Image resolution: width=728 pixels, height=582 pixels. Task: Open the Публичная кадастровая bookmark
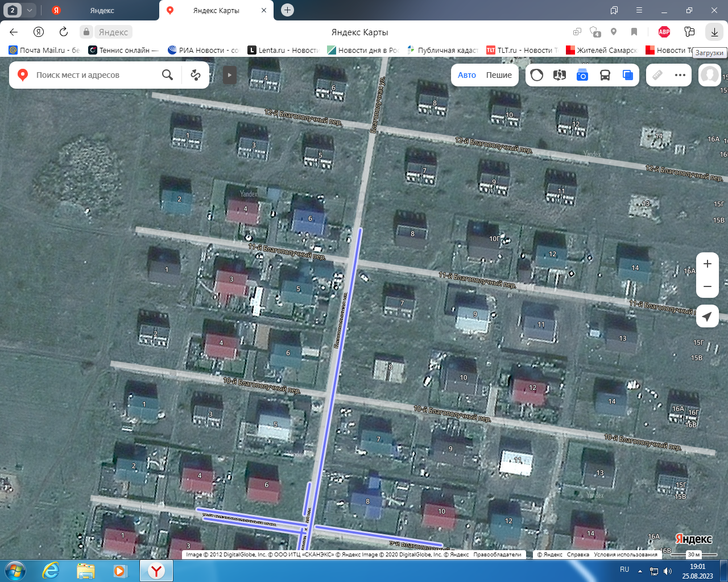(x=442, y=50)
